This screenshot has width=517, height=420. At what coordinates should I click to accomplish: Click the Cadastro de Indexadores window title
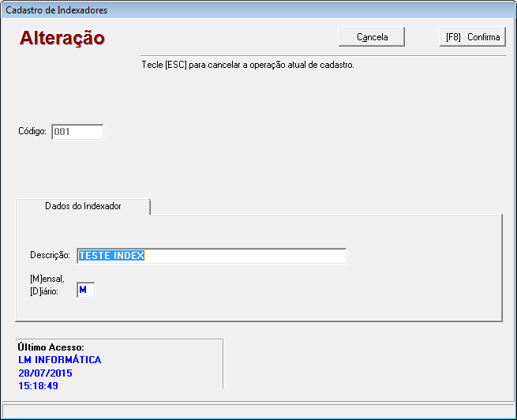pyautogui.click(x=56, y=10)
